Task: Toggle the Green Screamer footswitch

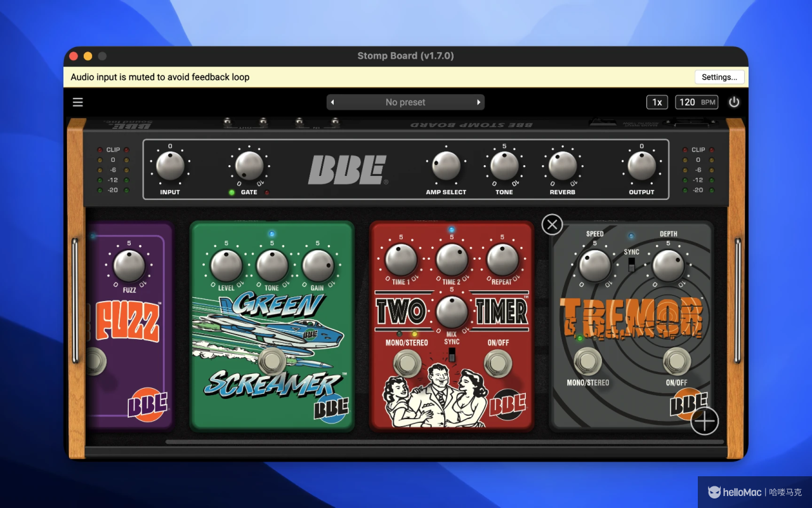Action: [x=273, y=361]
